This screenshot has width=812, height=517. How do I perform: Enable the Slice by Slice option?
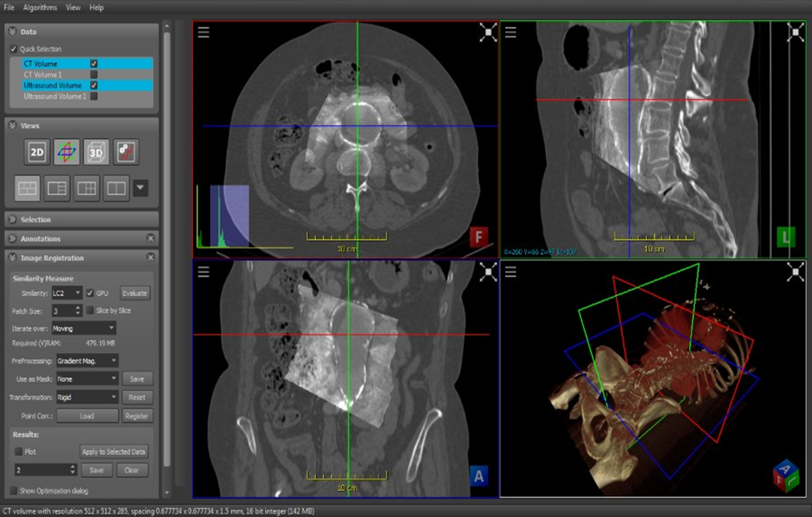[90, 310]
